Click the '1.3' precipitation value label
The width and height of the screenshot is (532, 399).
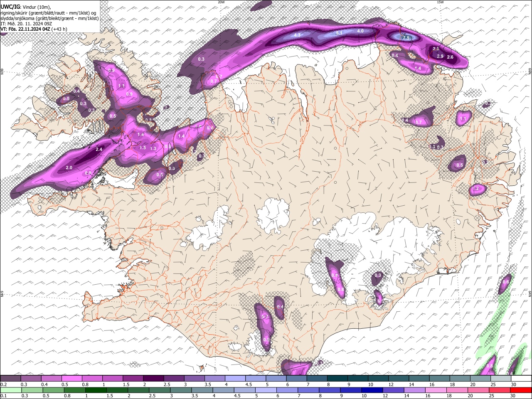point(153,148)
